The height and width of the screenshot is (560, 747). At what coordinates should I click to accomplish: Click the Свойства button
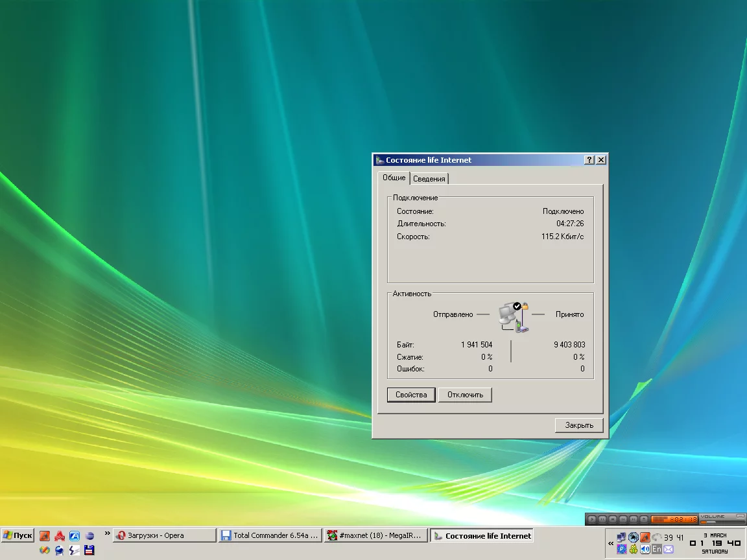coord(411,395)
